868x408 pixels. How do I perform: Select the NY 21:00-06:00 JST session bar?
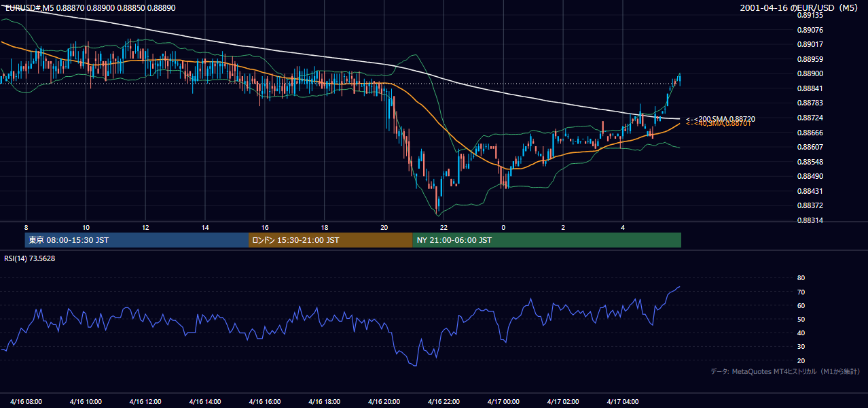547,240
